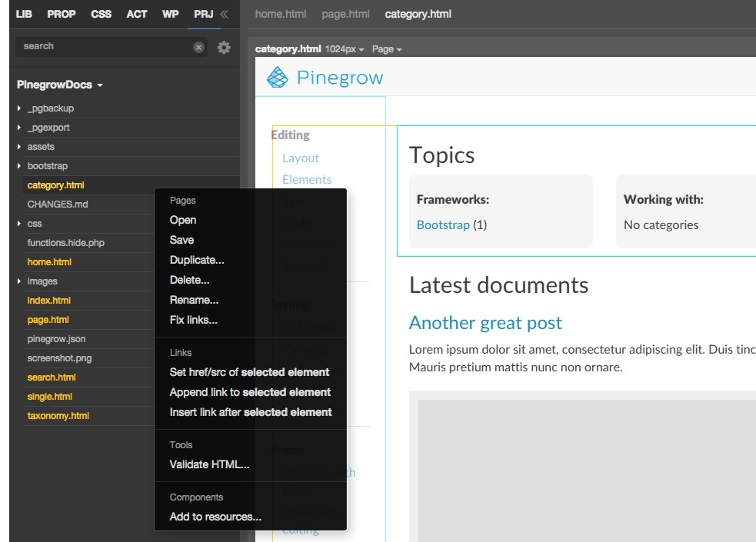Open the Page menu dropdown
The image size is (756, 542).
387,49
